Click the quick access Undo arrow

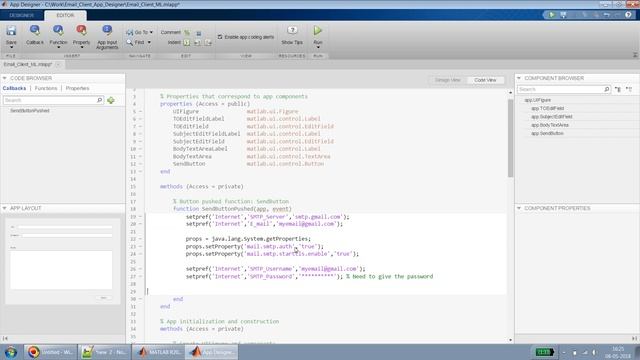[607, 15]
